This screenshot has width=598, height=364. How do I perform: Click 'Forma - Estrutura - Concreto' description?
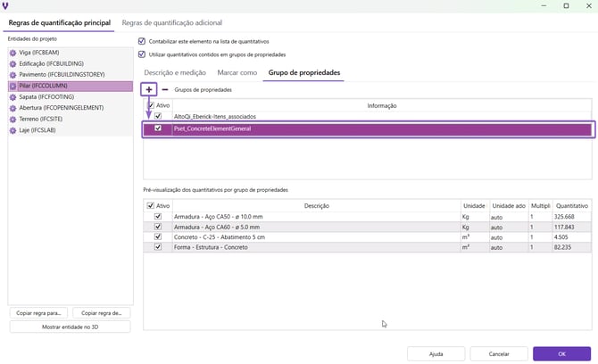(211, 247)
